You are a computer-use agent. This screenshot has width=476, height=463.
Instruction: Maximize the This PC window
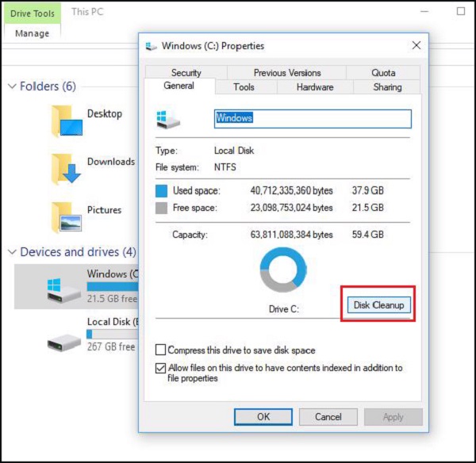click(x=461, y=11)
